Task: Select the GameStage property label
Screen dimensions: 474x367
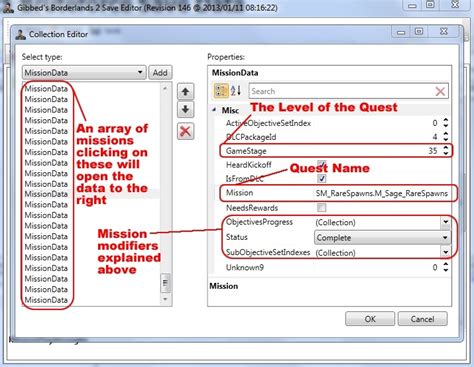Action: (x=246, y=151)
